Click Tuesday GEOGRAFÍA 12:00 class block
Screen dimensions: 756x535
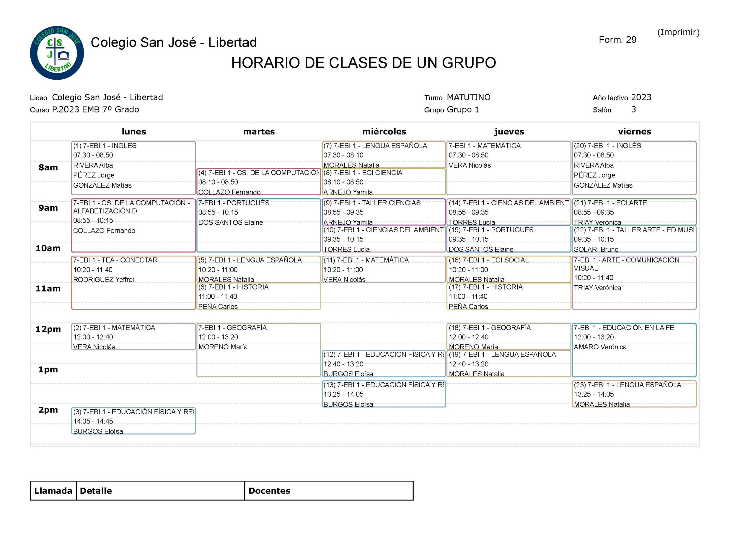pyautogui.click(x=258, y=350)
